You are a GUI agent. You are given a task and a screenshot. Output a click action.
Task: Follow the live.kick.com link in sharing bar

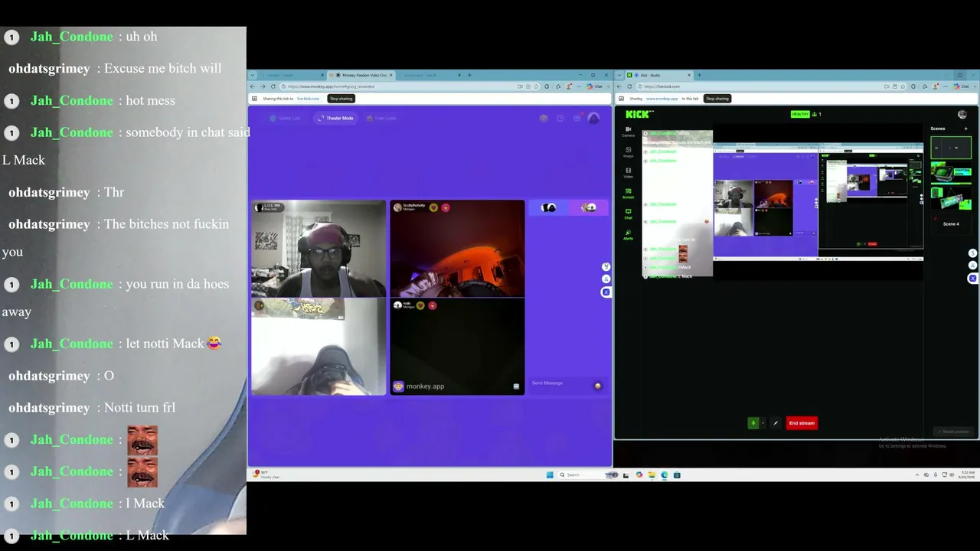[308, 99]
